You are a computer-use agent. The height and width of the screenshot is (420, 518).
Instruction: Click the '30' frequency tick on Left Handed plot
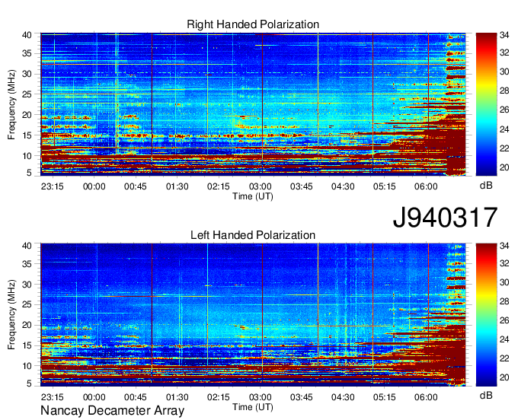click(x=27, y=285)
